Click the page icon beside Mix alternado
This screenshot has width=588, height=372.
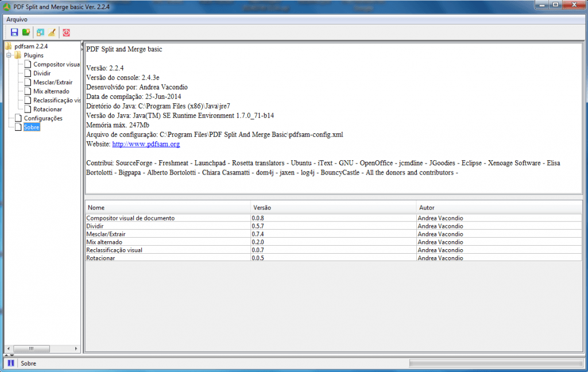click(x=28, y=91)
